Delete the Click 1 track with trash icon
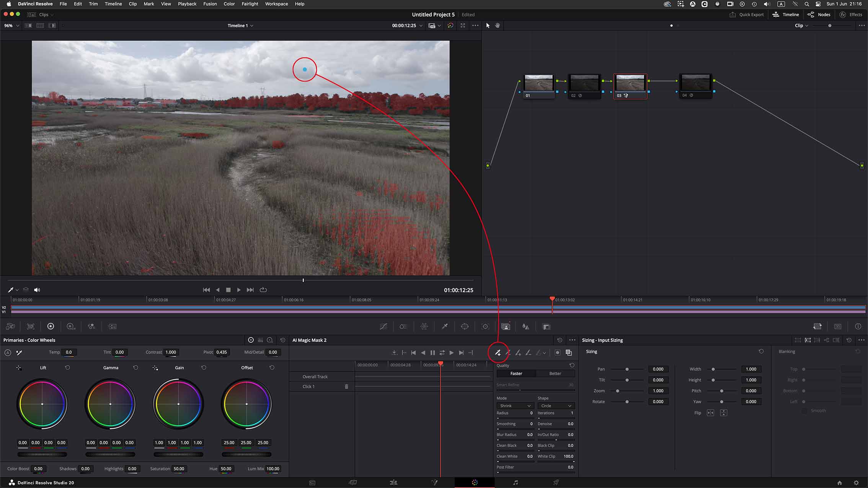The width and height of the screenshot is (868, 488). click(346, 387)
